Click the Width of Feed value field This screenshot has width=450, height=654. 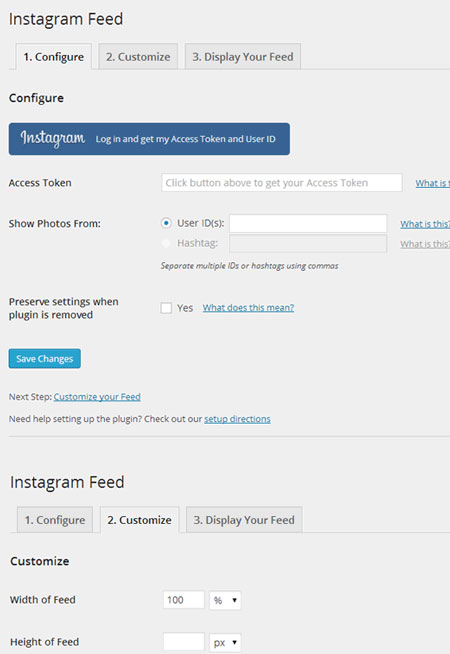[184, 600]
